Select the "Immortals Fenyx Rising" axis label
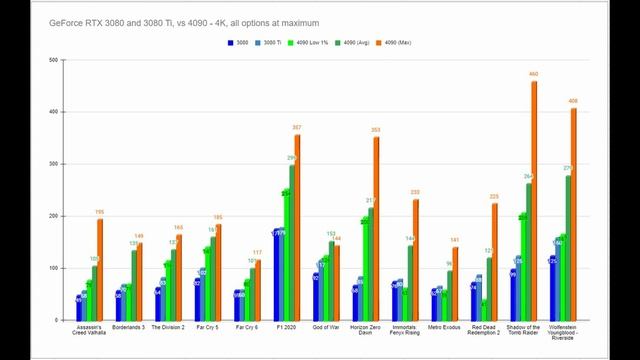Image resolution: width=640 pixels, height=360 pixels. click(x=404, y=330)
